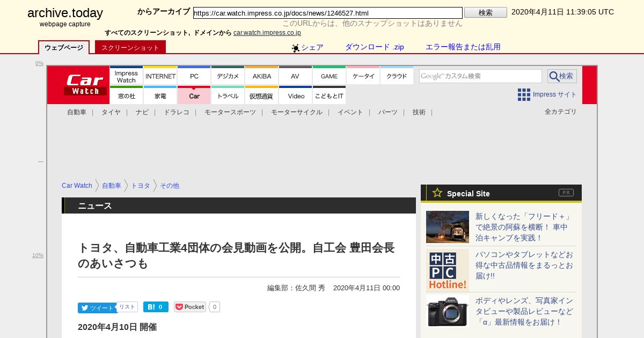Open the ナビ category menu

pos(142,112)
